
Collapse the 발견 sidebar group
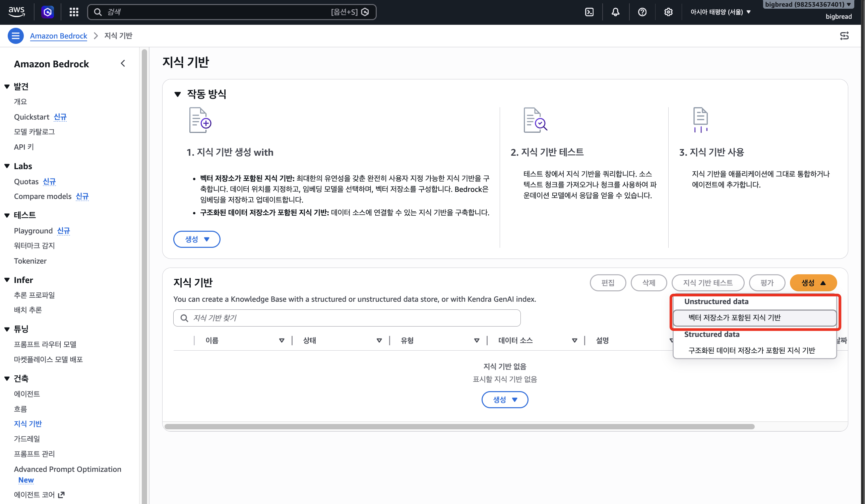coord(7,86)
